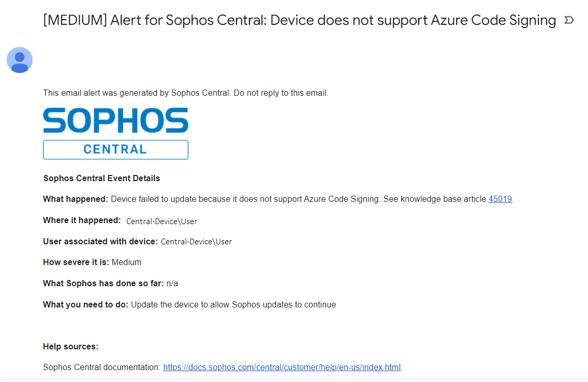Image resolution: width=588 pixels, height=382 pixels.
Task: Click the importance marker icon beside the subject
Action: point(569,20)
